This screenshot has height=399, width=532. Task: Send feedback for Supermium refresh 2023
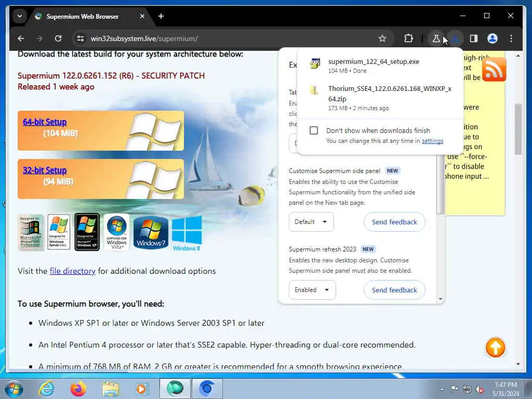(394, 290)
